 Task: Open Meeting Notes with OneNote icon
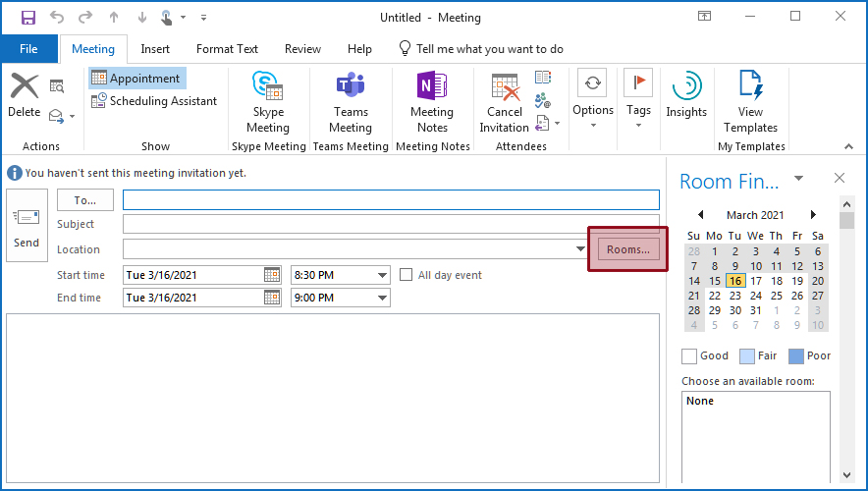(431, 86)
